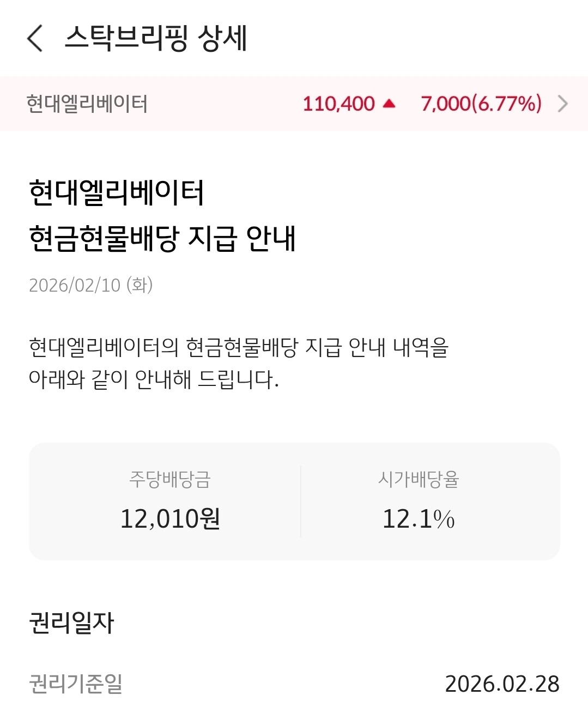The height and width of the screenshot is (719, 588).
Task: Tap the dividend amount 12,010원
Action: pos(170,518)
